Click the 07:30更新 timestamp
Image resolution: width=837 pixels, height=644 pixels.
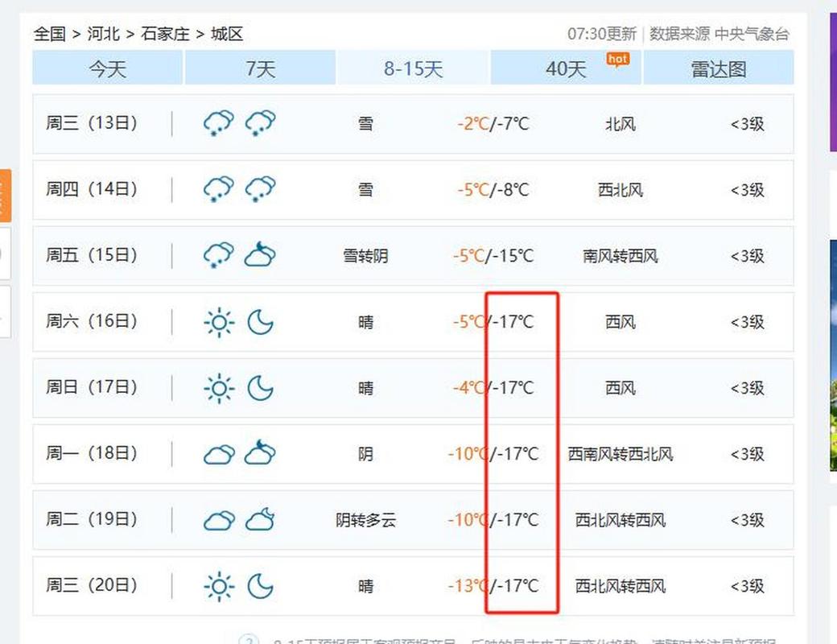[x=602, y=34]
